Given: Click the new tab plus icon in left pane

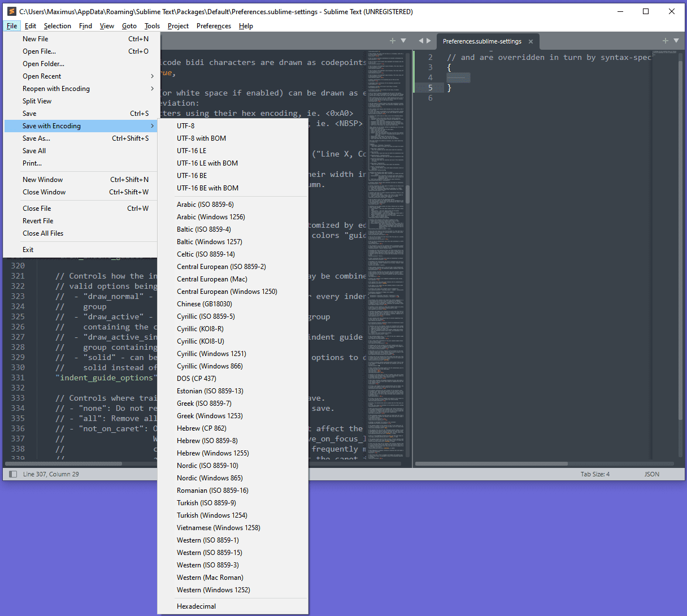Looking at the screenshot, I should (x=393, y=41).
